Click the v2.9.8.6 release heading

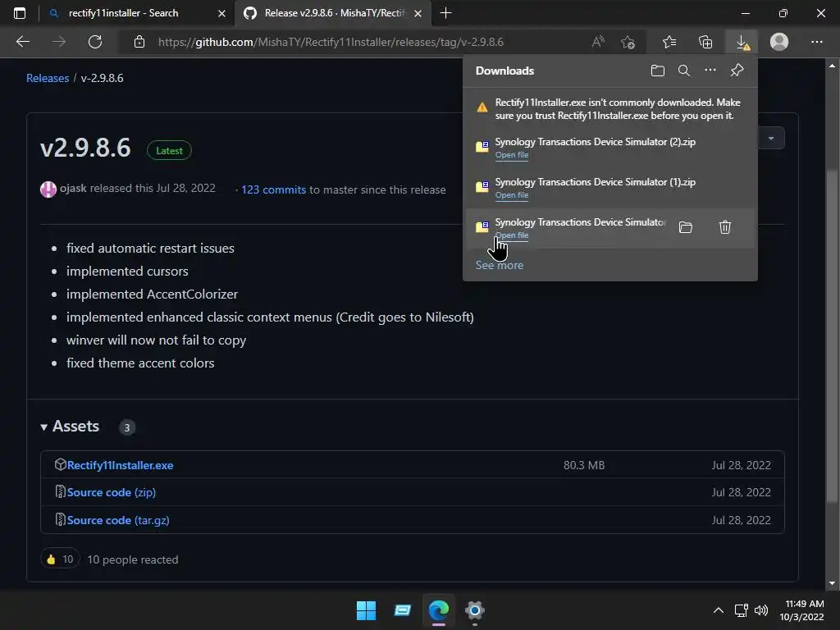[x=85, y=148]
